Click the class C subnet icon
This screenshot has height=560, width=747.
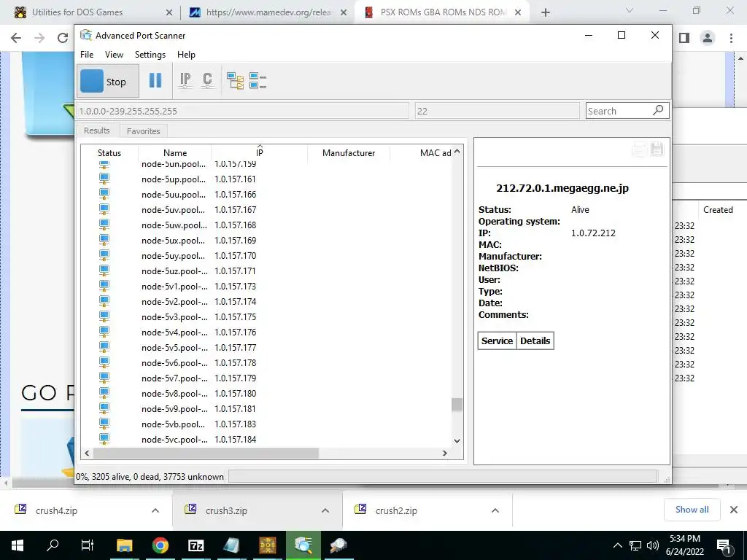pos(207,80)
